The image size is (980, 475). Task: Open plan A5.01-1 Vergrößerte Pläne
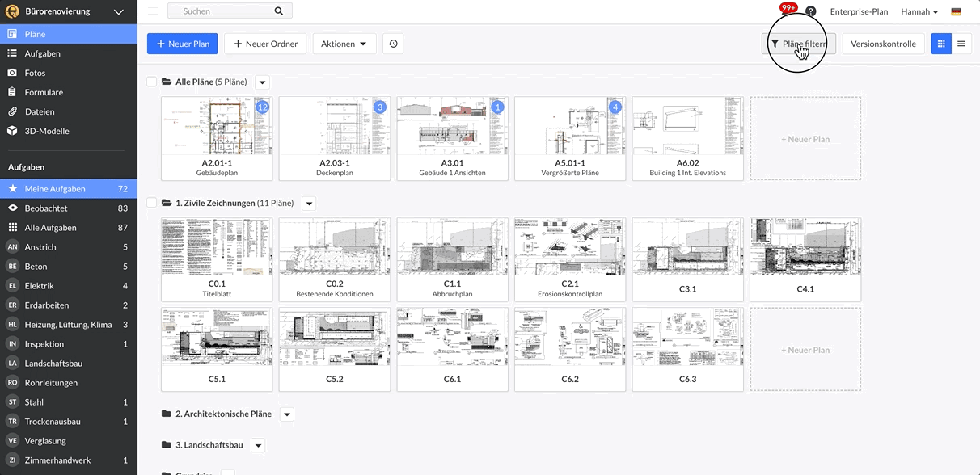pyautogui.click(x=570, y=139)
